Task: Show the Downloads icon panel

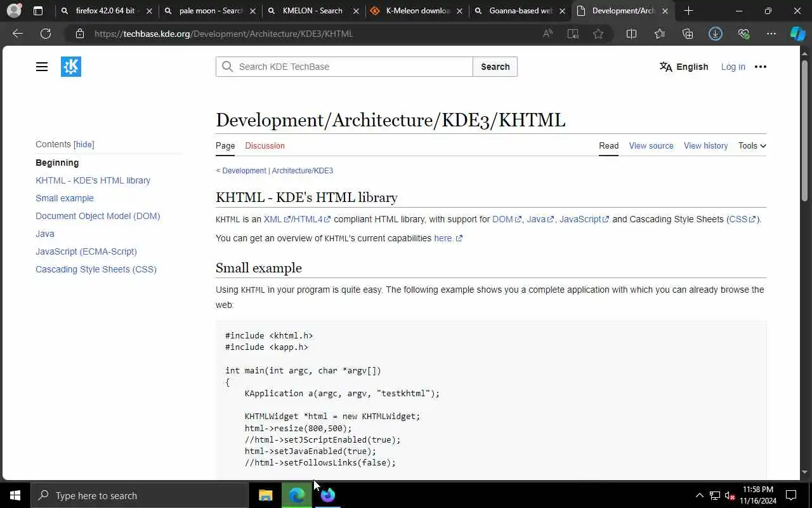Action: 716,34
